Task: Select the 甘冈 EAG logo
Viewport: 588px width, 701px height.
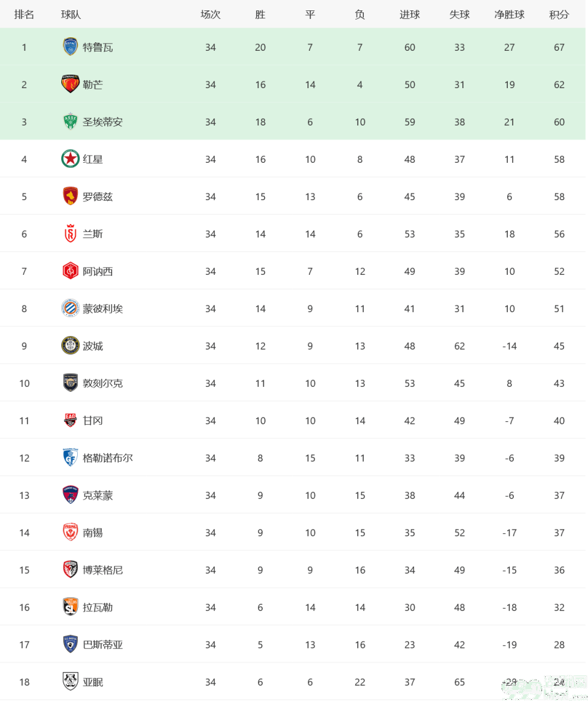Action: tap(70, 420)
